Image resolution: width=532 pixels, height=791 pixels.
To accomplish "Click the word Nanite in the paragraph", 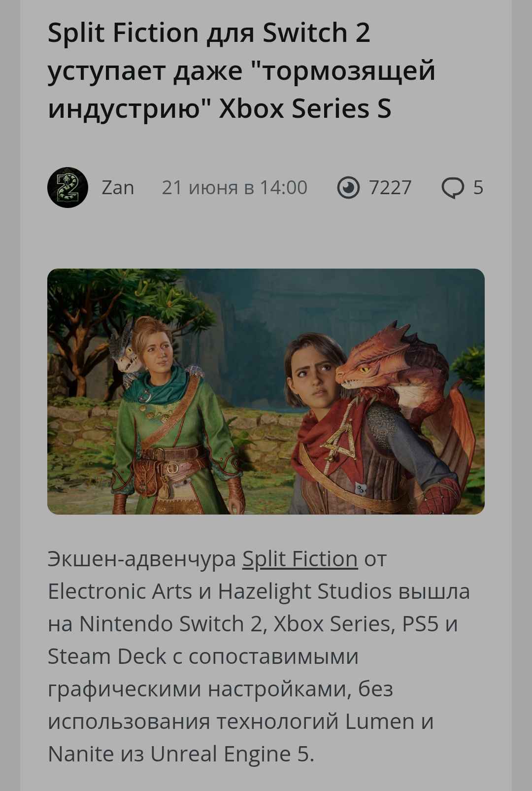I will pyautogui.click(x=81, y=755).
